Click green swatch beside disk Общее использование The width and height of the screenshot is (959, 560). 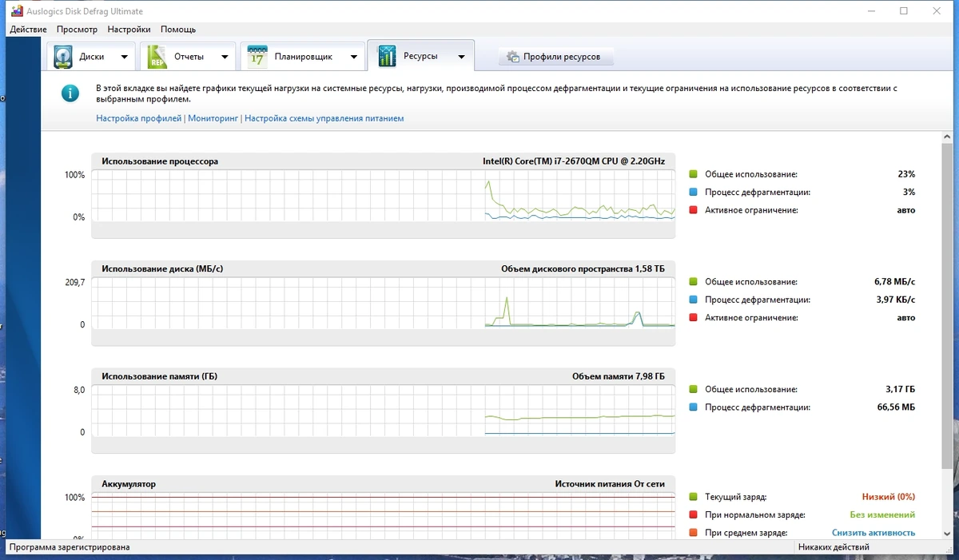pyautogui.click(x=694, y=281)
